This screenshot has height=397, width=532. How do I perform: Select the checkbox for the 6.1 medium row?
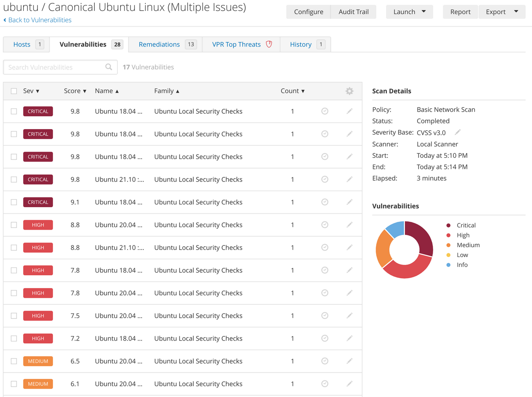click(x=14, y=384)
